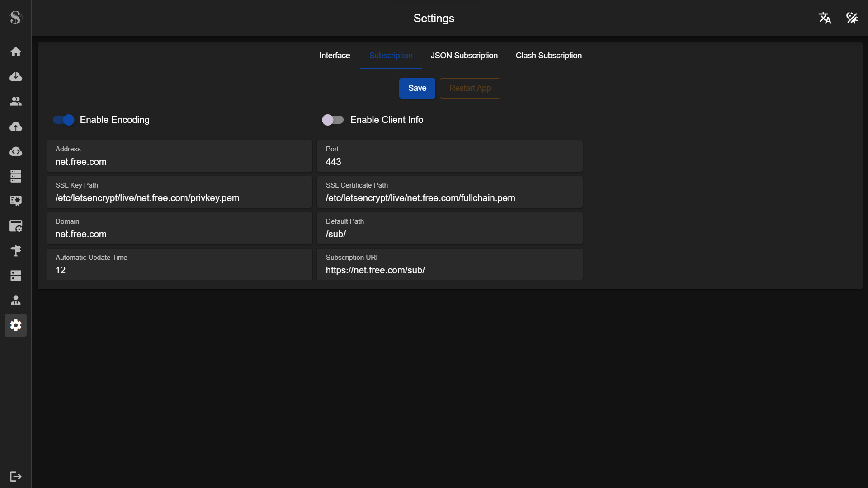Image resolution: width=868 pixels, height=488 pixels.
Task: Open the cloud code section in sidebar
Action: coord(16,151)
